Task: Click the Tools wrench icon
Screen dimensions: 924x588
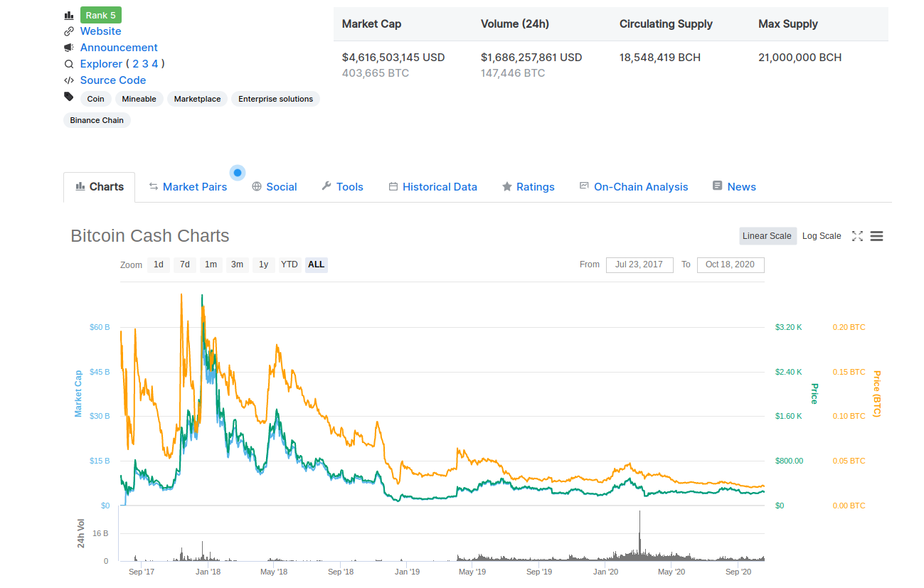Action: point(326,186)
